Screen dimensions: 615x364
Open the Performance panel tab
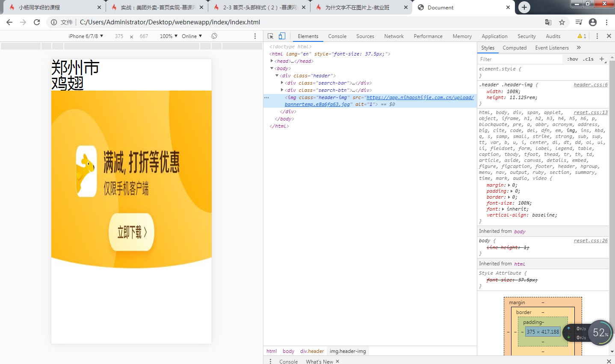pos(428,36)
